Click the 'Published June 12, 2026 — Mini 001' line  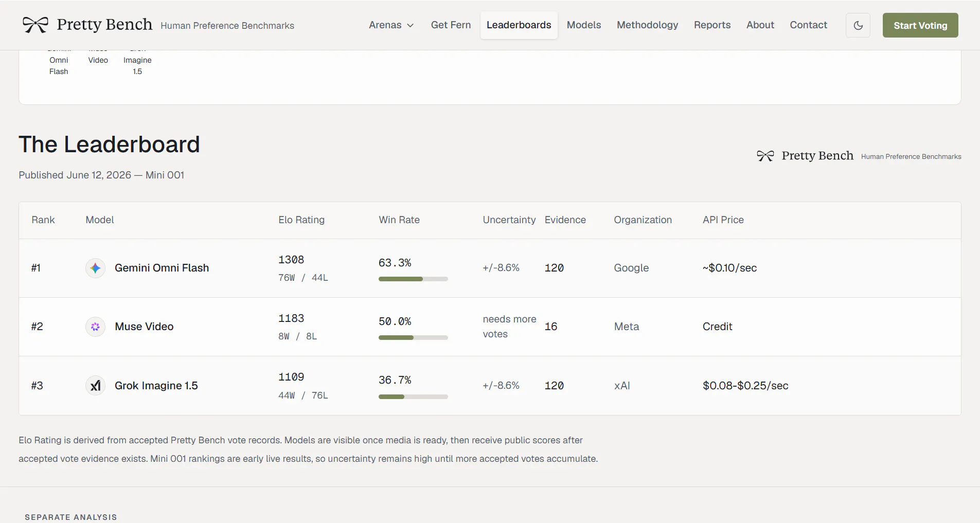101,175
